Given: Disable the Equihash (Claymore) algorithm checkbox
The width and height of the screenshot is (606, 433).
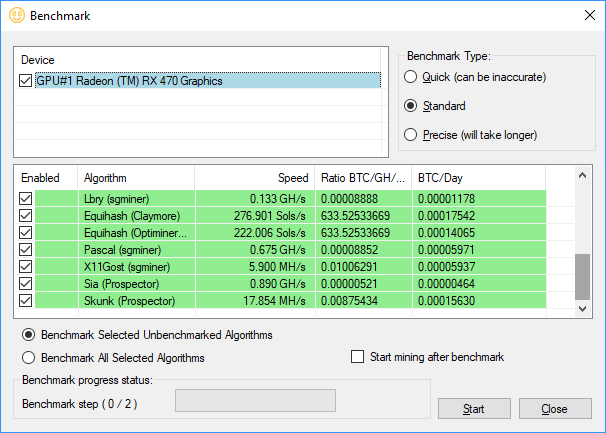Looking at the screenshot, I should 26,216.
